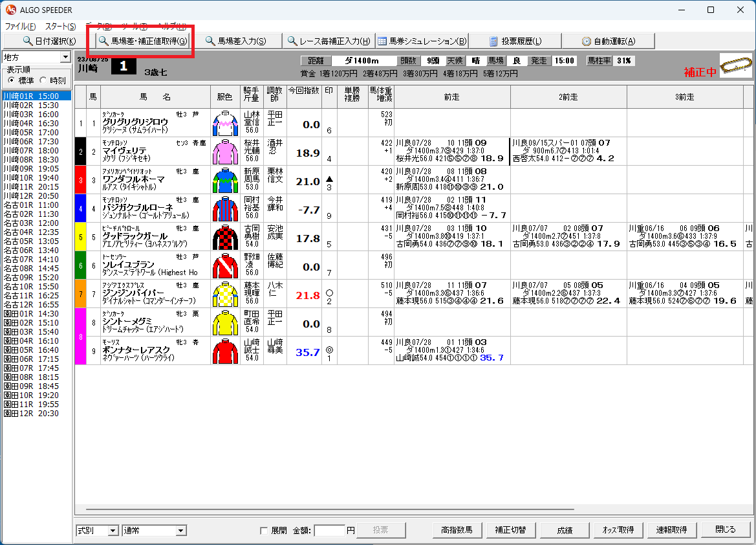The height and width of the screenshot is (545, 756).
Task: Click pink jockey silks icon for マイヴェリテ
Action: (225, 152)
